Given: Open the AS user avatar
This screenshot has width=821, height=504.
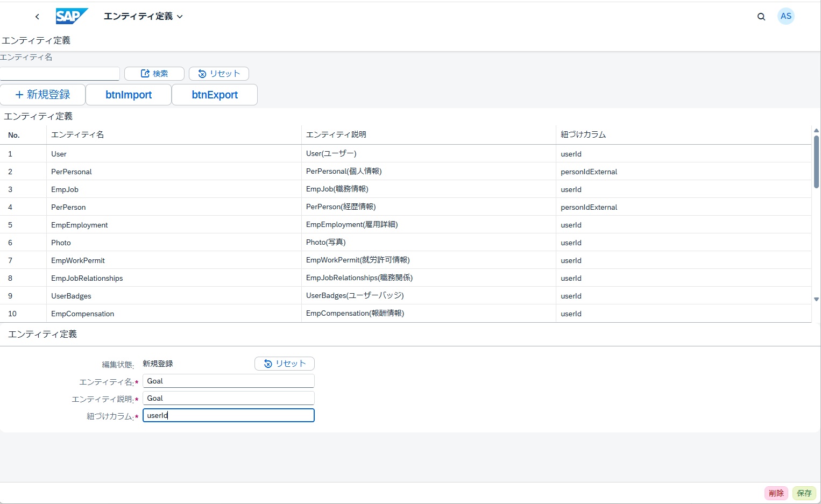Looking at the screenshot, I should (785, 16).
